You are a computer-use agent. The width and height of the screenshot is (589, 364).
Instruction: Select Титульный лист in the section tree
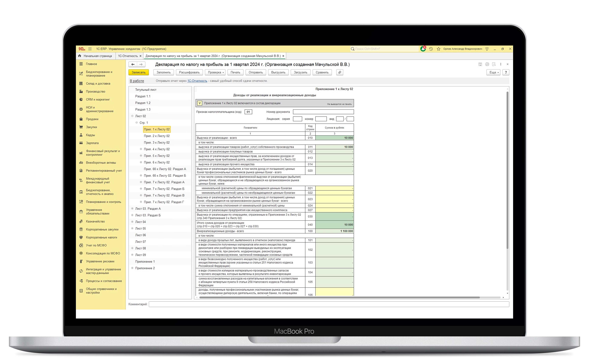pos(146,89)
